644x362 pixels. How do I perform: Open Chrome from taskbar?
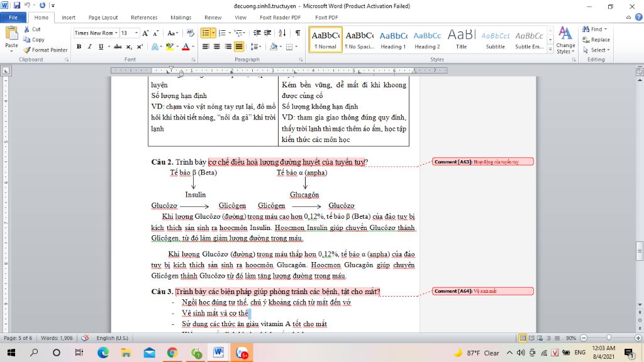[172, 353]
